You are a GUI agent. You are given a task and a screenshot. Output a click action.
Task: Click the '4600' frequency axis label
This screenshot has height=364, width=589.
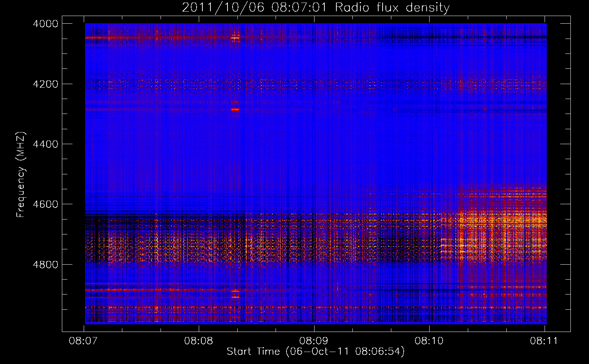pos(46,204)
